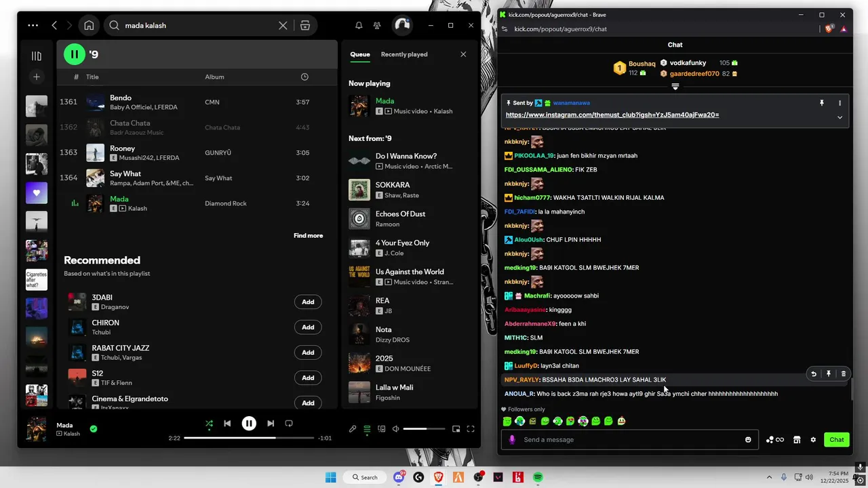The width and height of the screenshot is (868, 488).
Task: Clear the 'mada kalash' search text
Action: click(x=283, y=25)
